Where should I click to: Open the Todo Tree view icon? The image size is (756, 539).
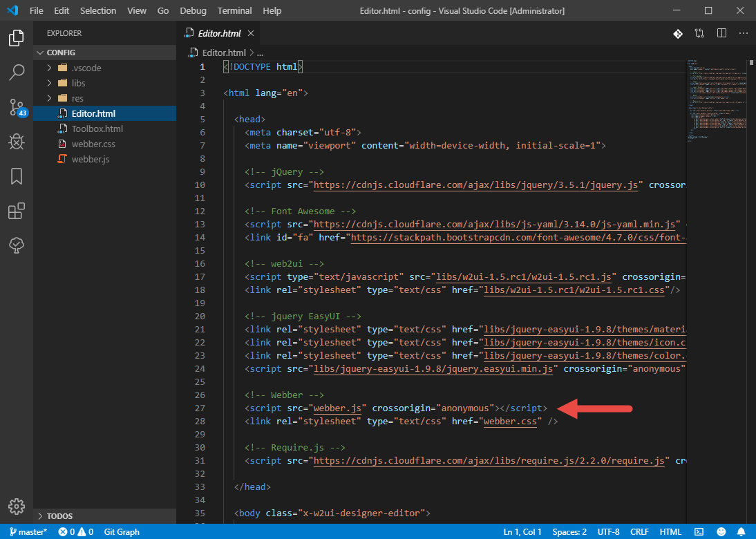[x=17, y=245]
